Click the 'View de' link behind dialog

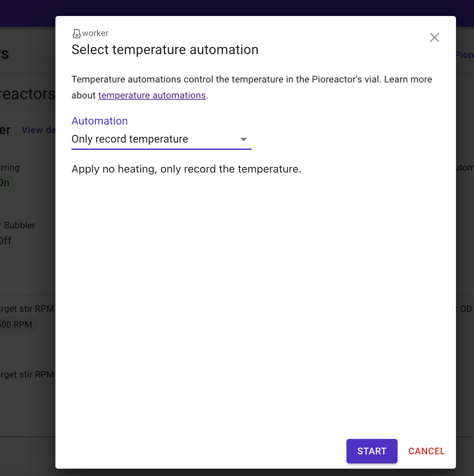click(x=38, y=130)
